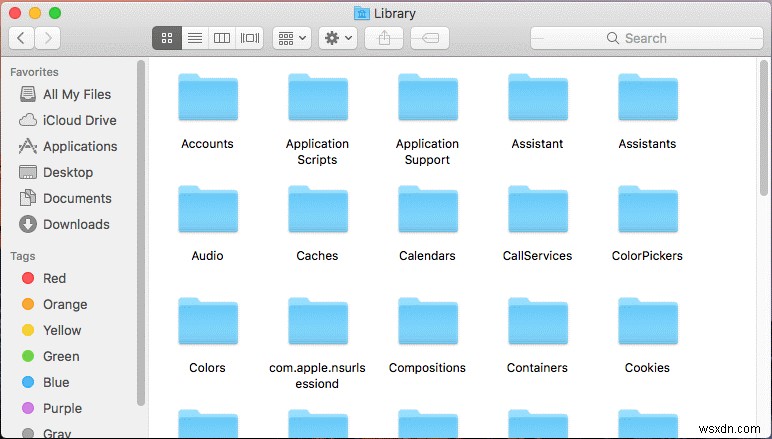
Task: Select the ColorPickers folder
Action: [647, 210]
